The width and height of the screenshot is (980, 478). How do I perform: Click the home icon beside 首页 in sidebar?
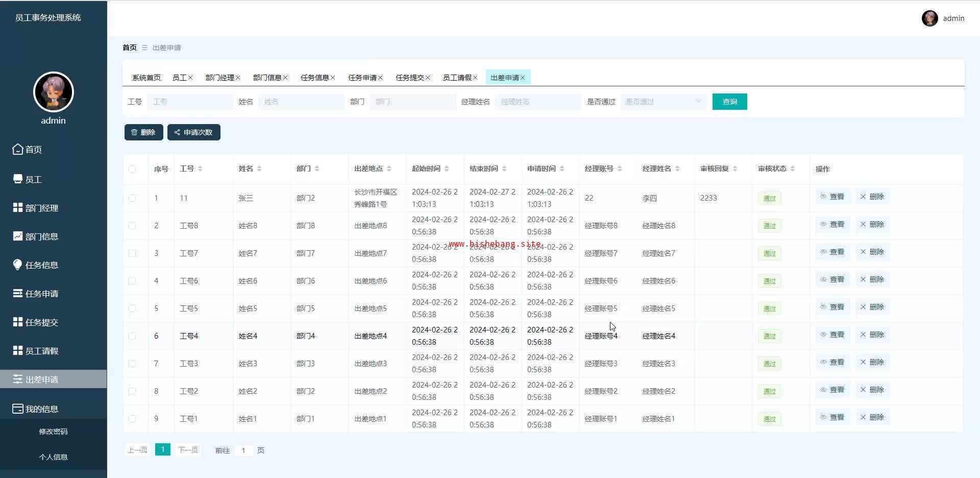[x=18, y=149]
